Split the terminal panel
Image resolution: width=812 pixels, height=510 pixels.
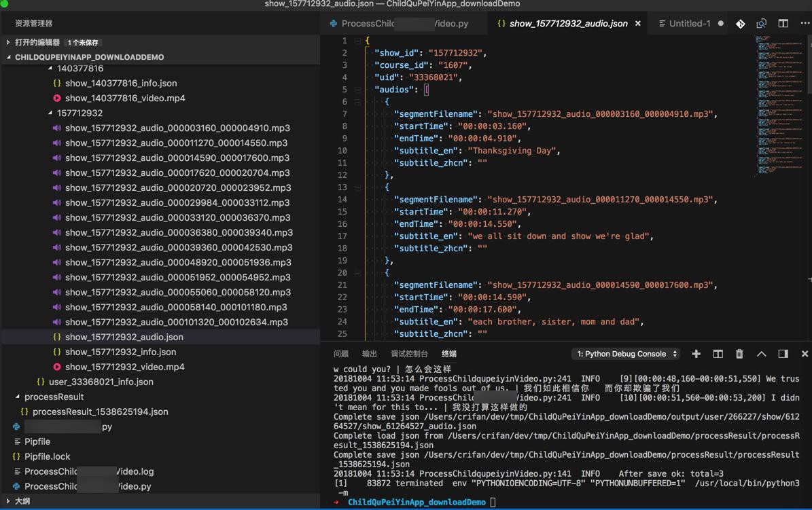coord(718,354)
